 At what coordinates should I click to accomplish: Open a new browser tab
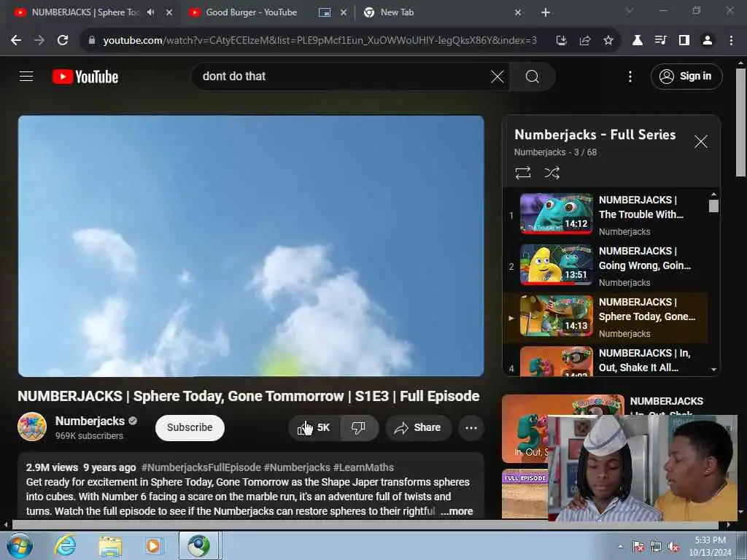(x=546, y=12)
